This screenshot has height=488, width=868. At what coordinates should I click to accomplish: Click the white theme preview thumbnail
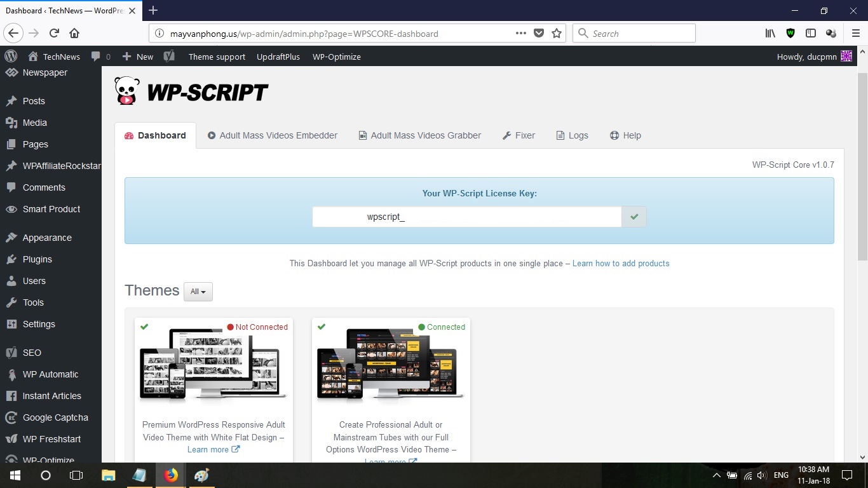tap(214, 365)
